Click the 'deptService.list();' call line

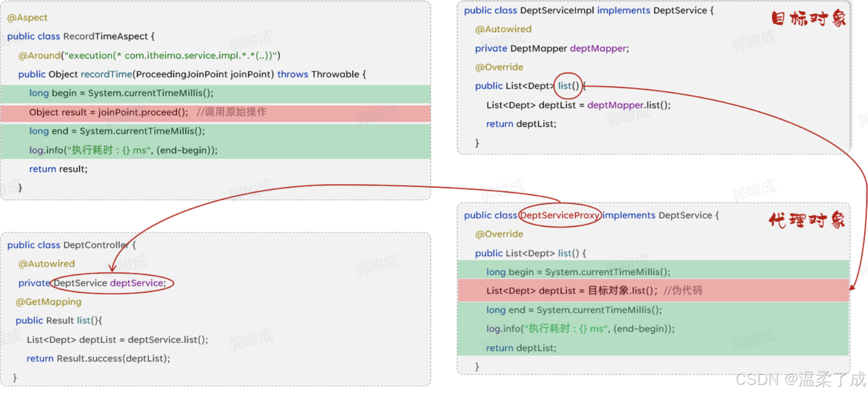click(117, 340)
